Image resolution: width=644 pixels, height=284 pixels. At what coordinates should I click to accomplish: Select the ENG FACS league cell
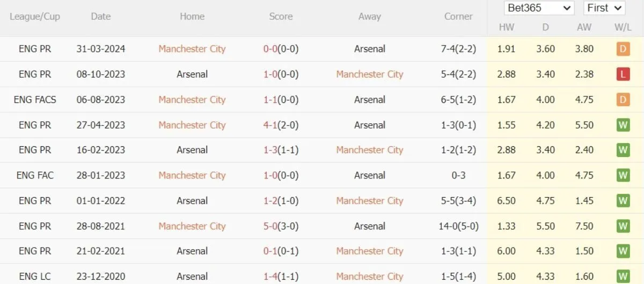click(x=35, y=100)
